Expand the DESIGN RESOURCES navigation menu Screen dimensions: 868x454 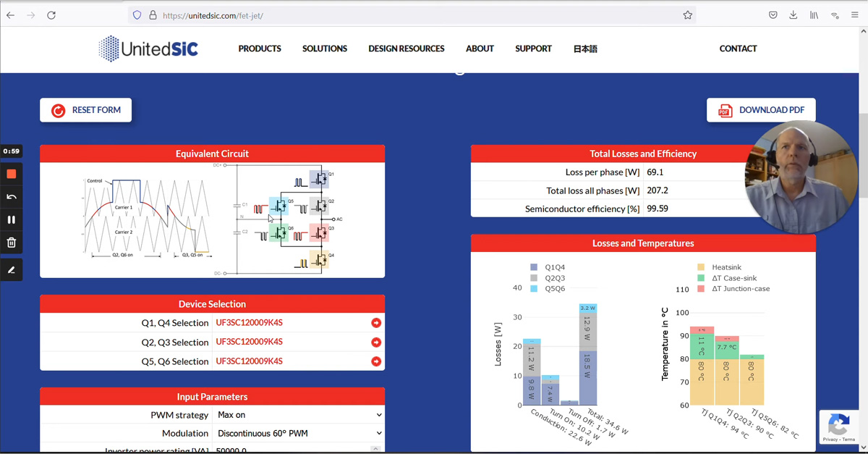coord(406,49)
